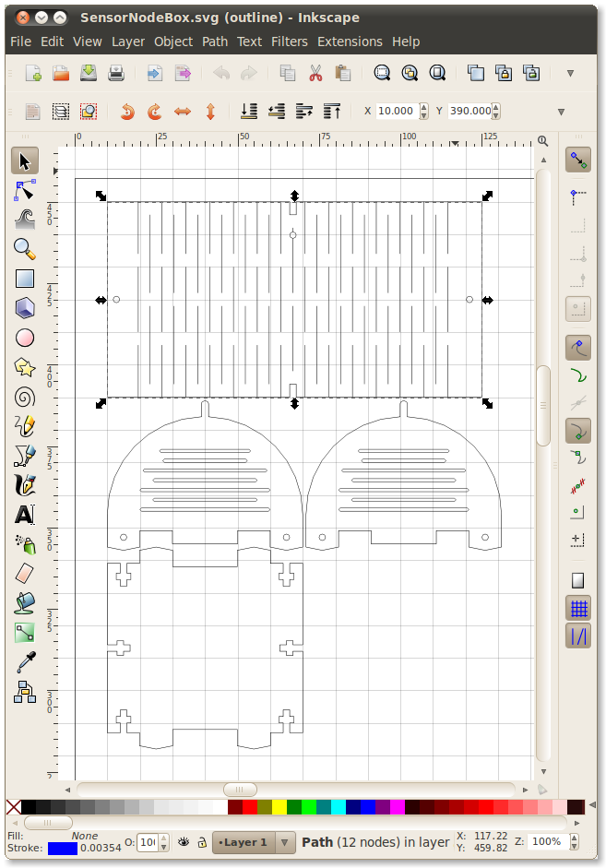Open the Filters menu
This screenshot has height=868, width=606.
pyautogui.click(x=290, y=42)
